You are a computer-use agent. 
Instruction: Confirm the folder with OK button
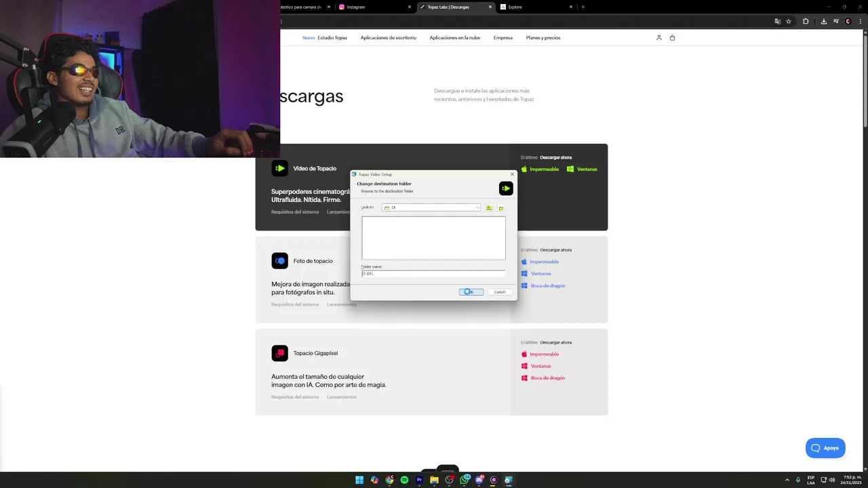[x=471, y=292]
